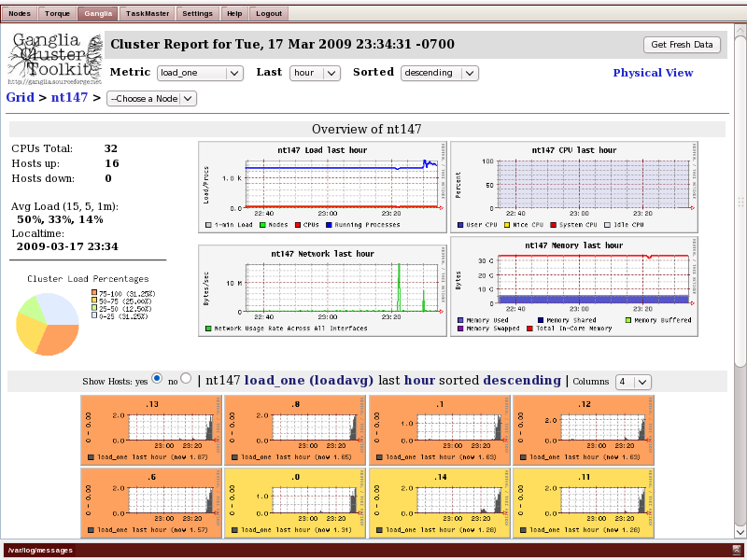Click the 25-50 green legend swatch
747x560 pixels.
[x=94, y=308]
